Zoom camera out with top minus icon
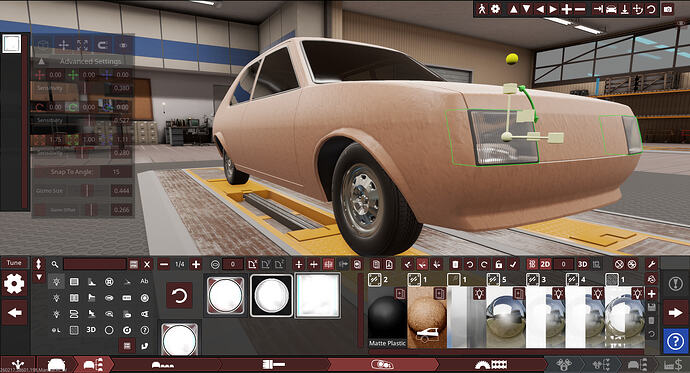The width and height of the screenshot is (690, 373). tap(580, 9)
